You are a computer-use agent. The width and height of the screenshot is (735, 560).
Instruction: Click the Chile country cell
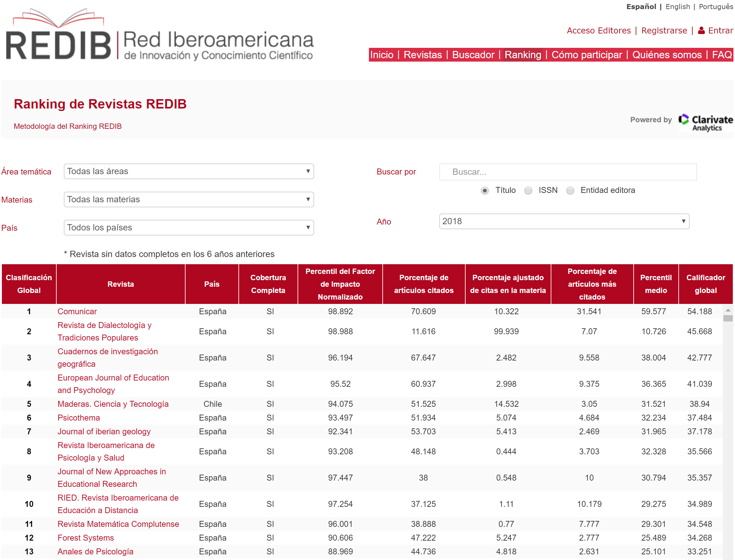coord(212,404)
